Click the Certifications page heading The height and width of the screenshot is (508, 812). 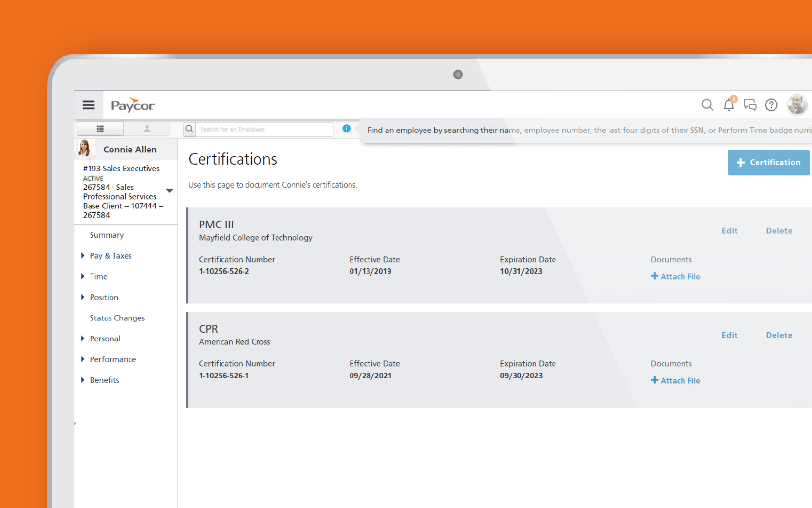(233, 159)
